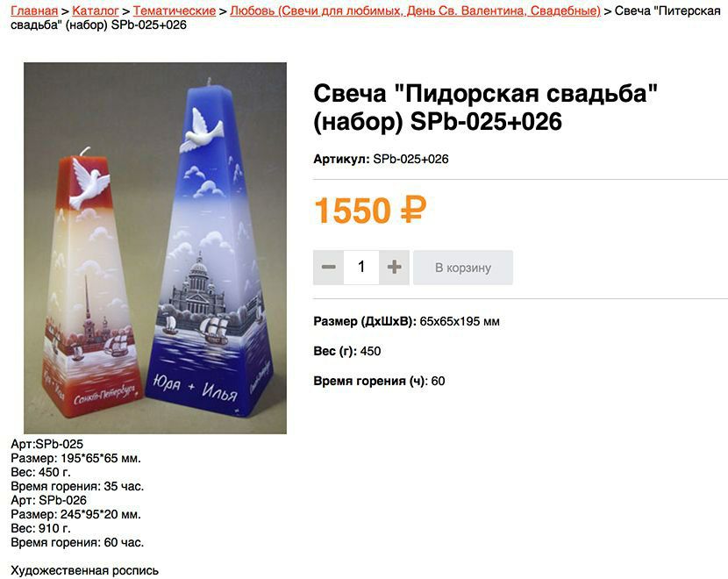Click the Художественная роспись text

(84, 570)
